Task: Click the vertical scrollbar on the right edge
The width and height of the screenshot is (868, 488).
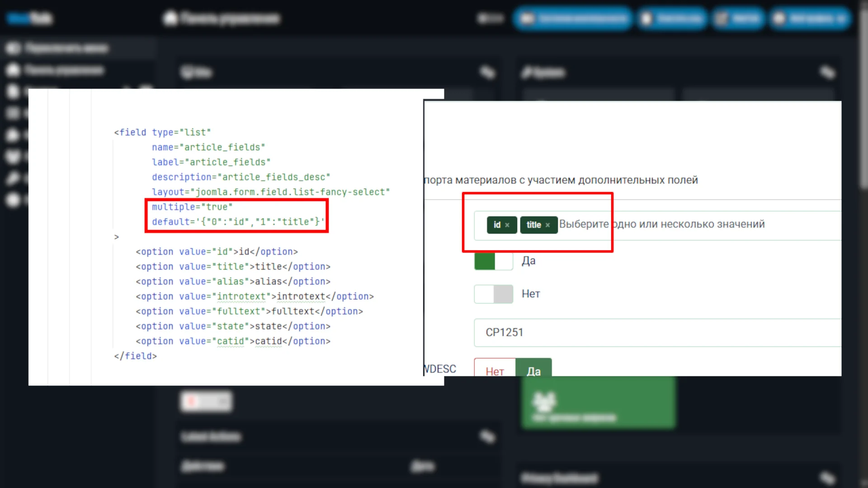Action: [863, 99]
